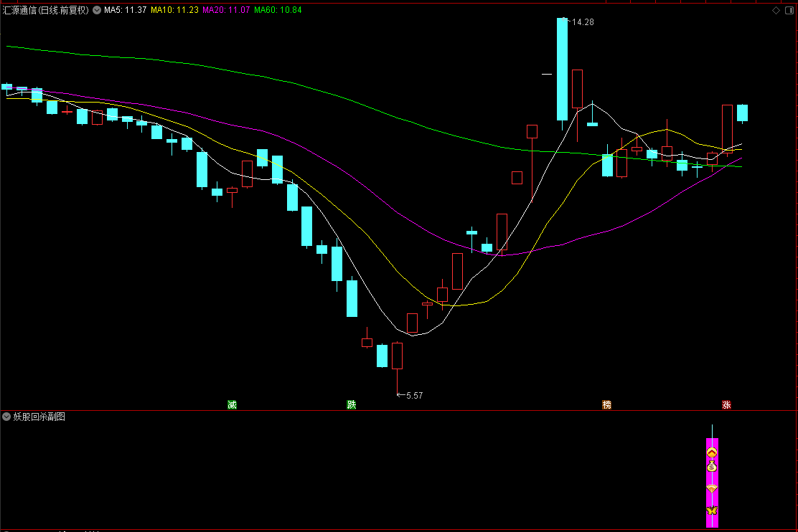Select the MA10: 11.23 label
The width and height of the screenshot is (798, 532).
(174, 10)
